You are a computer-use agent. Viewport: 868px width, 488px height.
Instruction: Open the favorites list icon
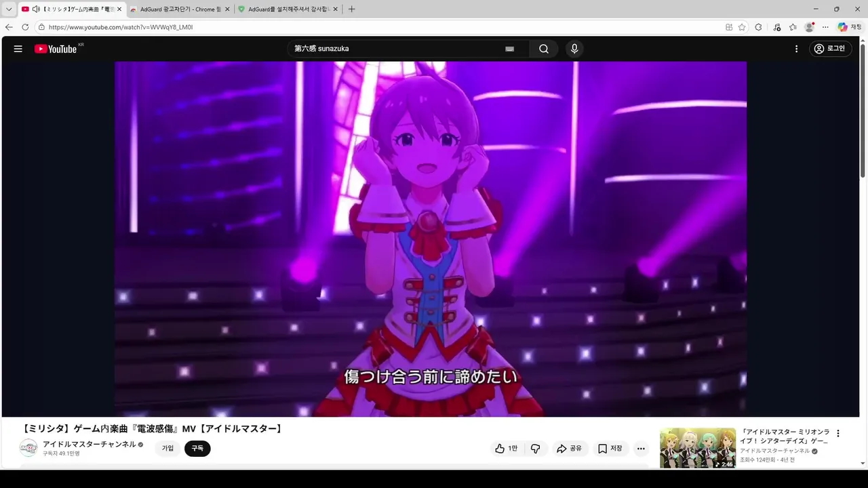[793, 27]
